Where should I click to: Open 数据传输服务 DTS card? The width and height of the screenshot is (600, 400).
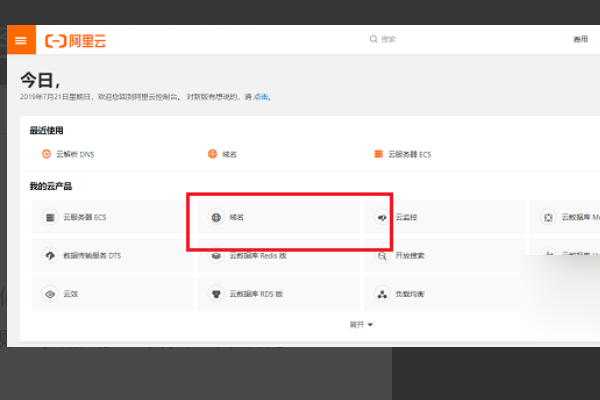click(x=112, y=255)
